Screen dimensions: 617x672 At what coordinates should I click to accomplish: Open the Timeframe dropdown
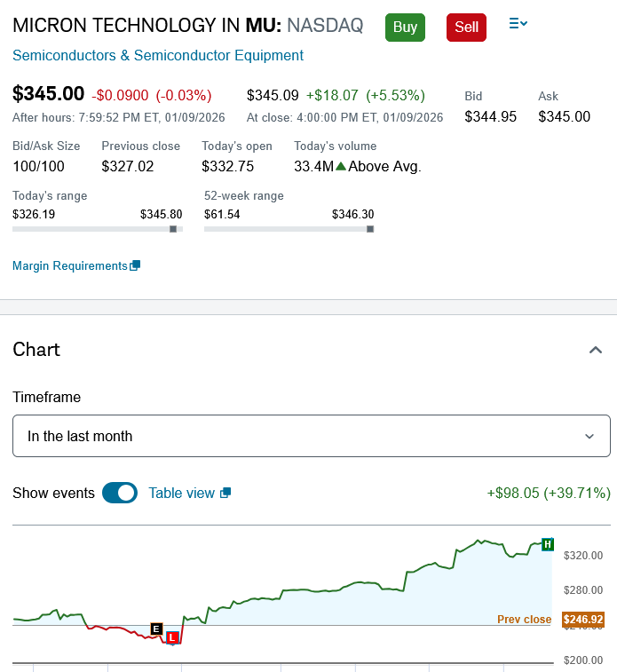312,436
